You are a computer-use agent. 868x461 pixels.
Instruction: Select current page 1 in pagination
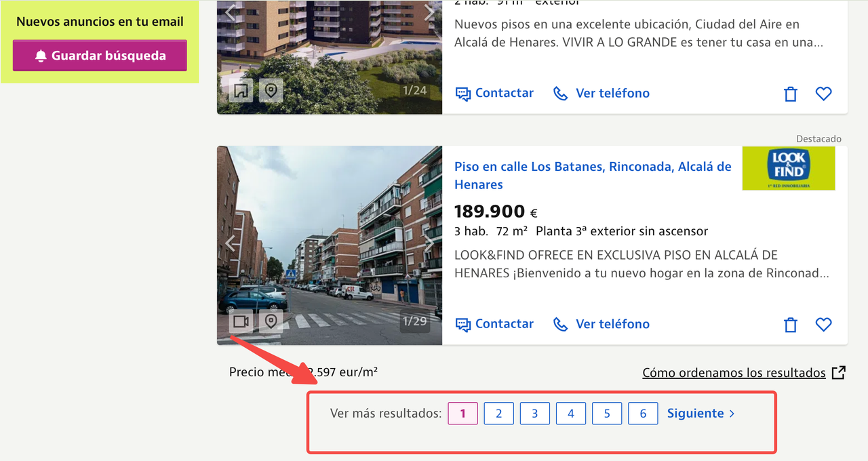pos(463,414)
